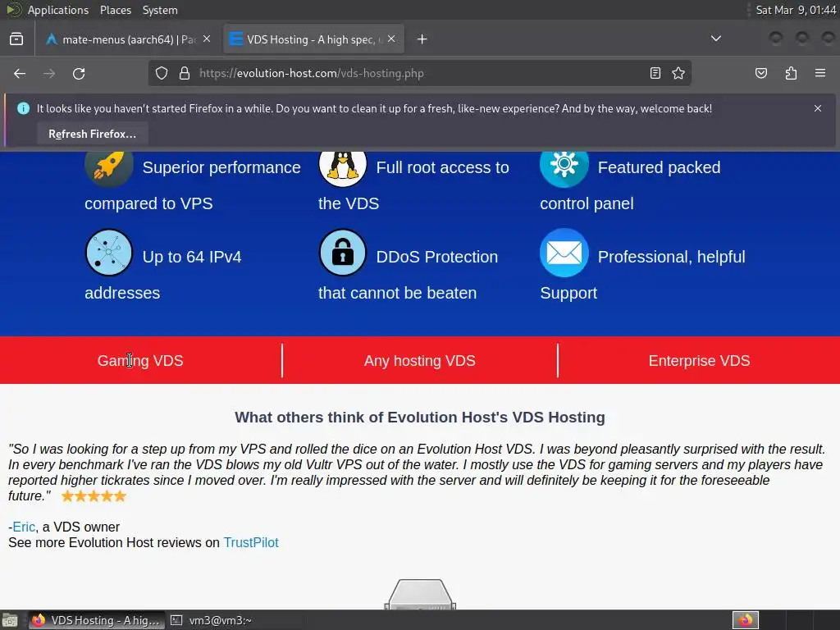
Task: Click text Professional, helpful
Action: click(671, 257)
